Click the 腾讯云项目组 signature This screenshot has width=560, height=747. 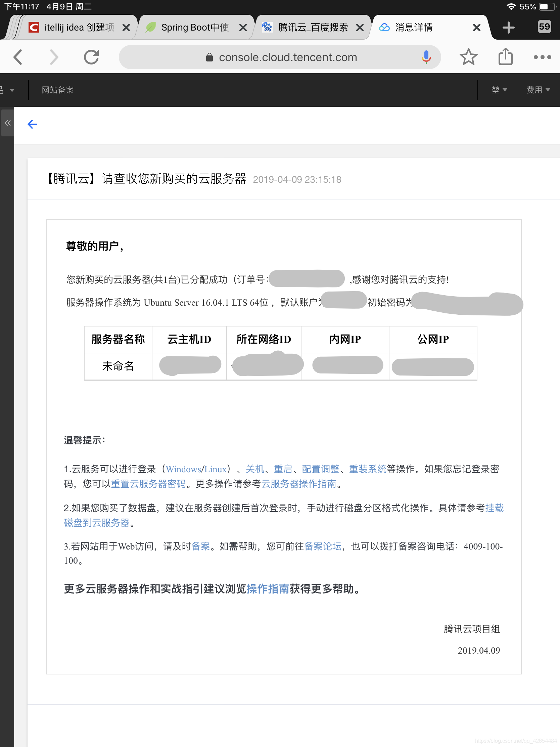coord(472,629)
